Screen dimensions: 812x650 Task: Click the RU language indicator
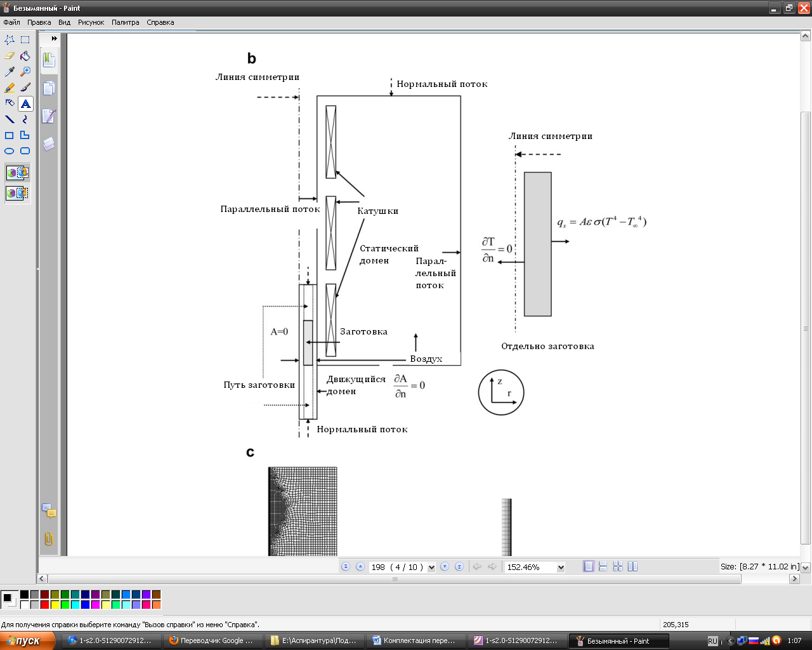[712, 641]
